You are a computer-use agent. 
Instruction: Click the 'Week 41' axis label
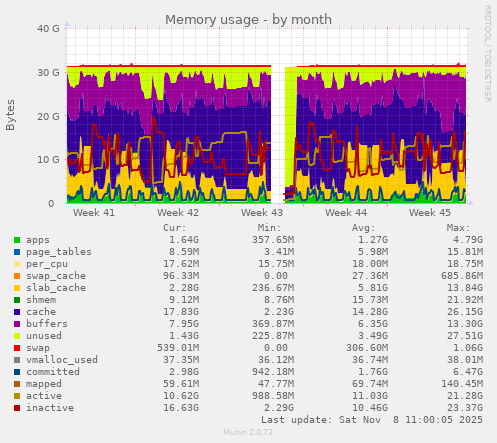(x=94, y=213)
